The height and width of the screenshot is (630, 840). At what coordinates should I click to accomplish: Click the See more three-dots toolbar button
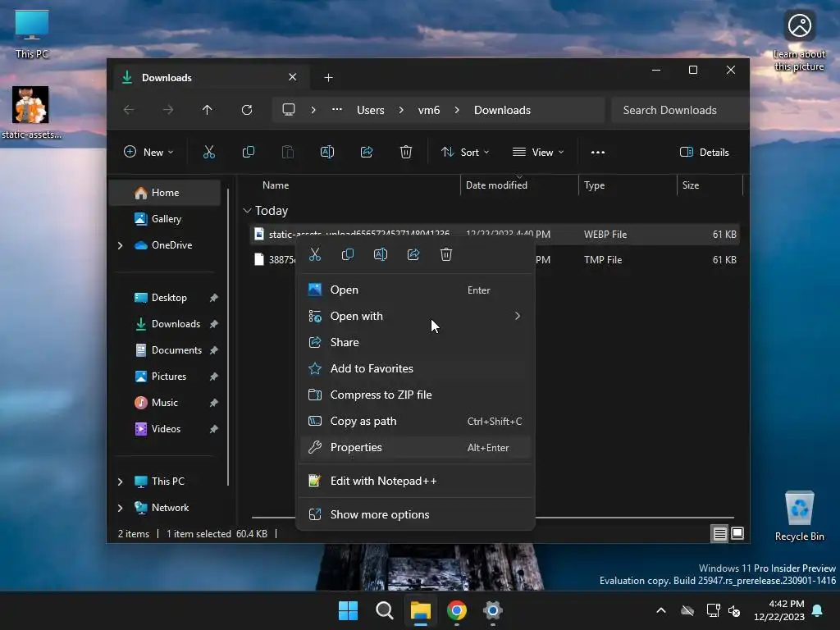598,152
